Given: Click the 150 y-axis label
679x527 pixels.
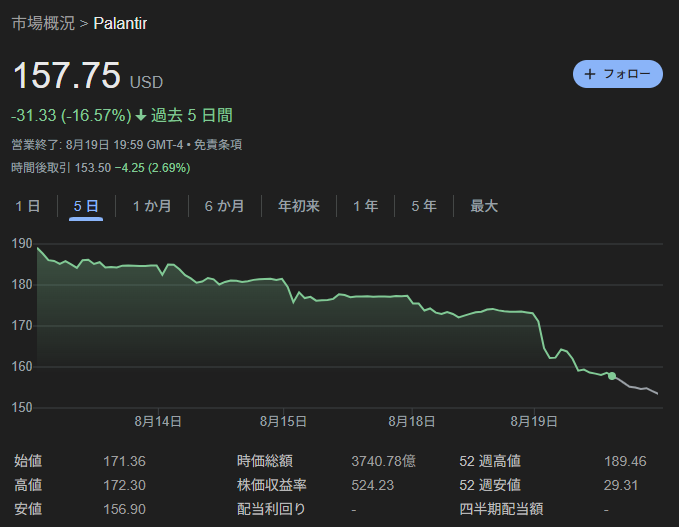Looking at the screenshot, I should click(22, 407).
